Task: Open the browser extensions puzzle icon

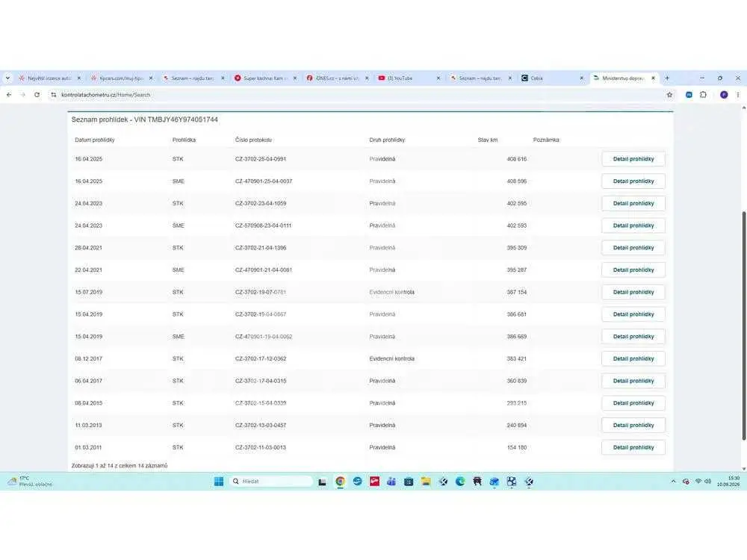Action: click(703, 95)
